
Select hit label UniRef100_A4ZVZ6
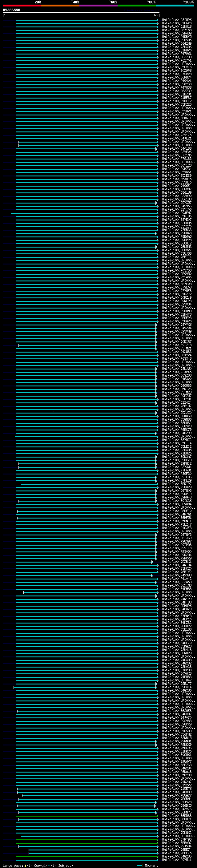pyautogui.click(x=176, y=809)
